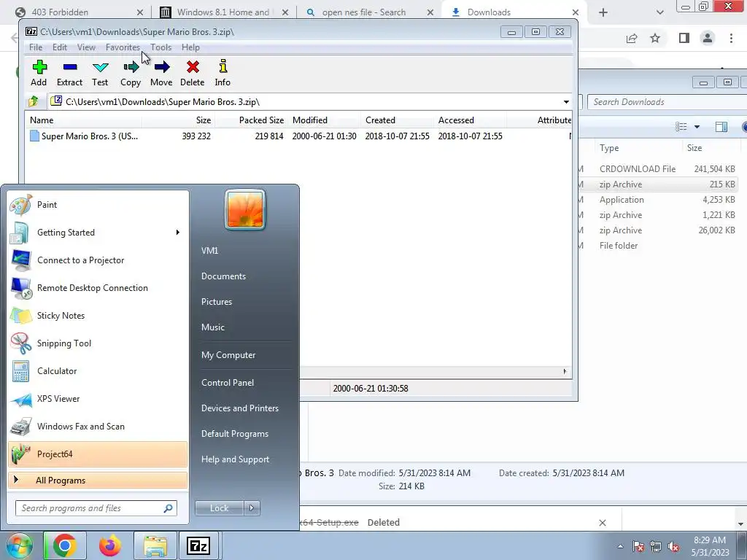Viewport: 747px width, 560px height.
Task: Dismiss Chrome download bar with X
Action: coord(602,522)
